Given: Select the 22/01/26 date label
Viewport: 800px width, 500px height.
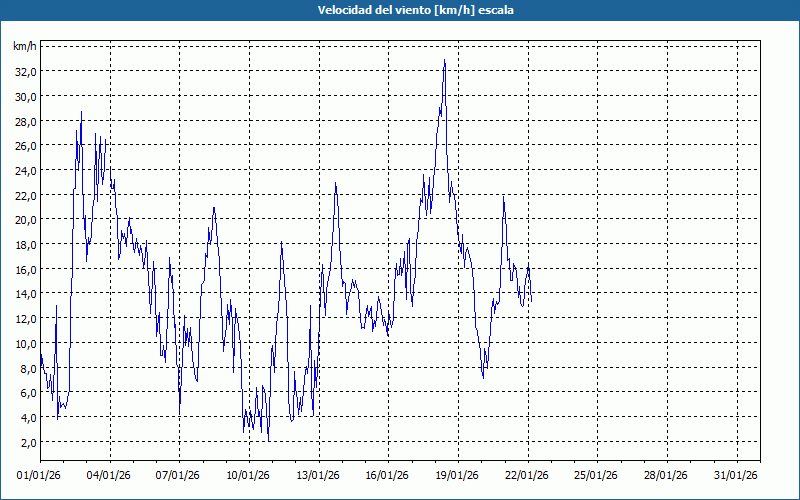Looking at the screenshot, I should coord(528,476).
